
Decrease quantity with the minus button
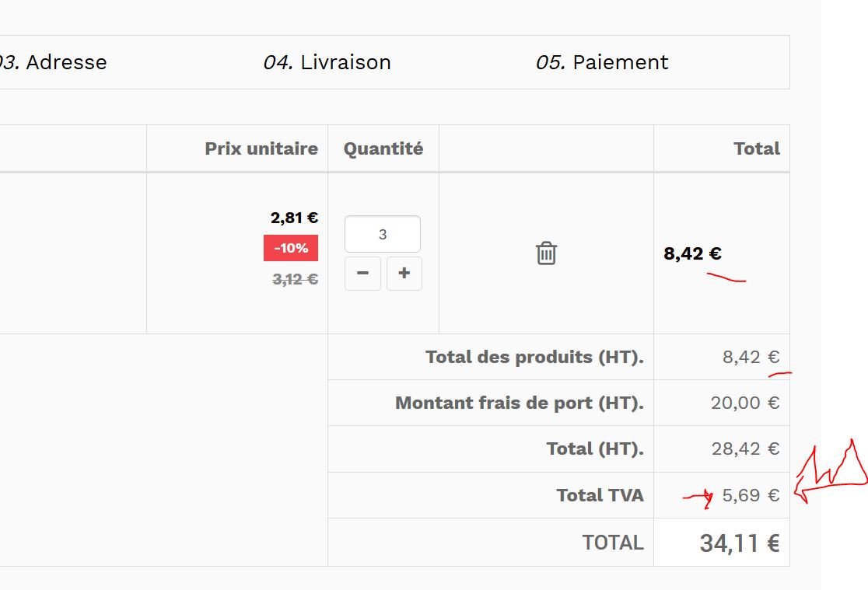(362, 274)
